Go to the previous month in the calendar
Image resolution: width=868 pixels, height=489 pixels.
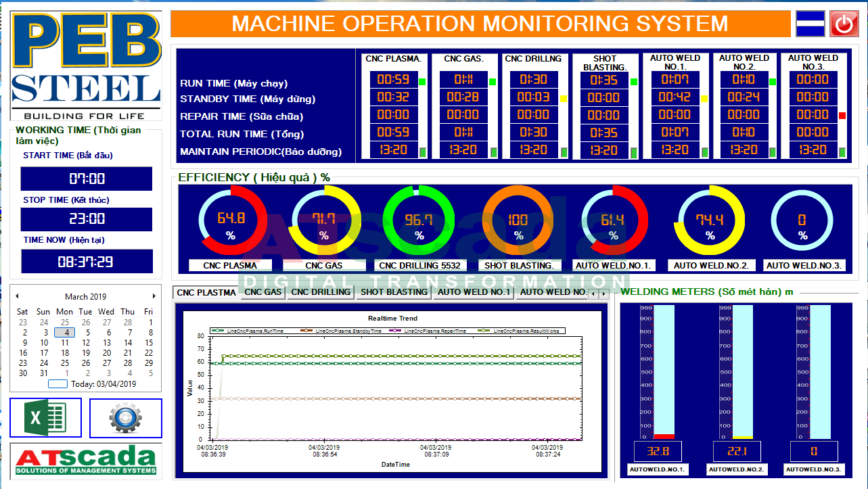point(18,296)
